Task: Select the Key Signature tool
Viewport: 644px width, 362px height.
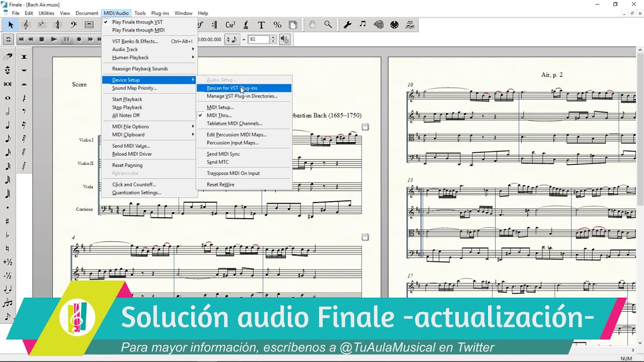Action: (42, 25)
